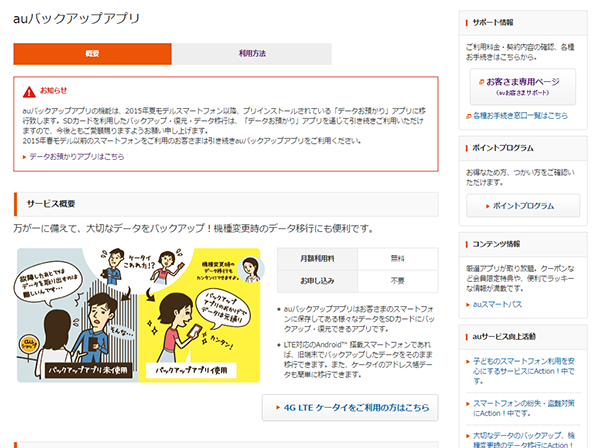Viewport: 600px width, 448px height.
Task: Open the 各種お手続き窓口一覧はこちら link
Action: click(x=520, y=116)
